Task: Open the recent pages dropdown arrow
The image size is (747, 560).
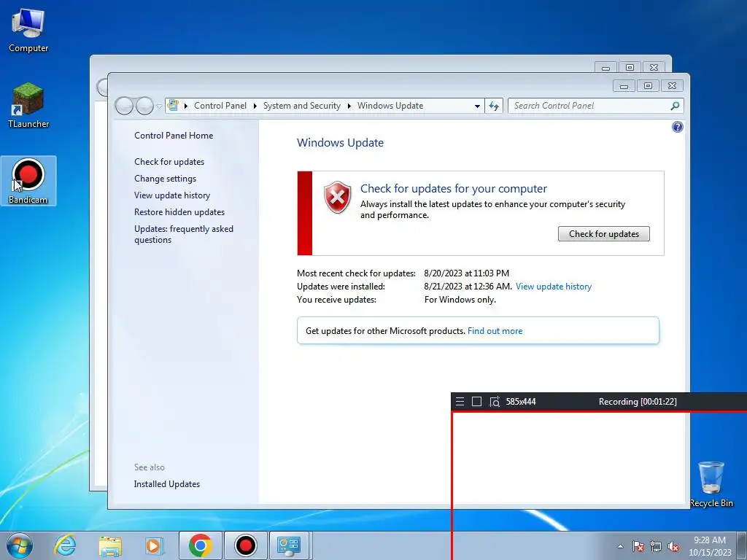Action: pos(159,106)
